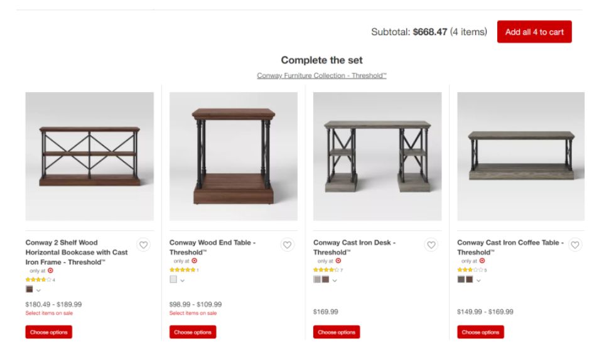
Task: Click the heart icon on Conway Cast Iron Desk
Action: click(431, 244)
